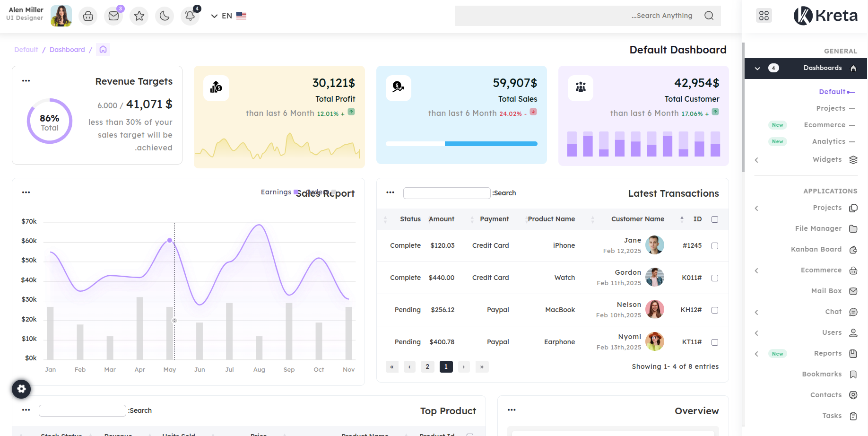This screenshot has height=436, width=868.
Task: Open the bell notifications icon
Action: 190,16
